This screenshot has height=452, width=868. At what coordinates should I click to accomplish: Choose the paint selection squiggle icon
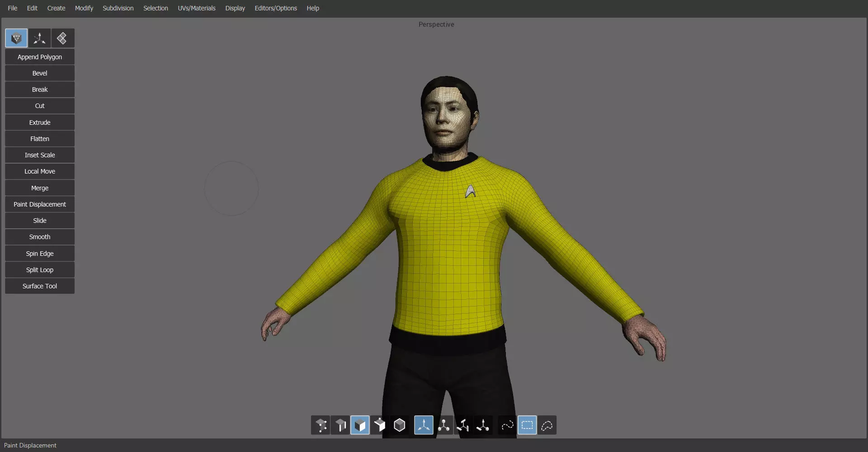point(507,425)
